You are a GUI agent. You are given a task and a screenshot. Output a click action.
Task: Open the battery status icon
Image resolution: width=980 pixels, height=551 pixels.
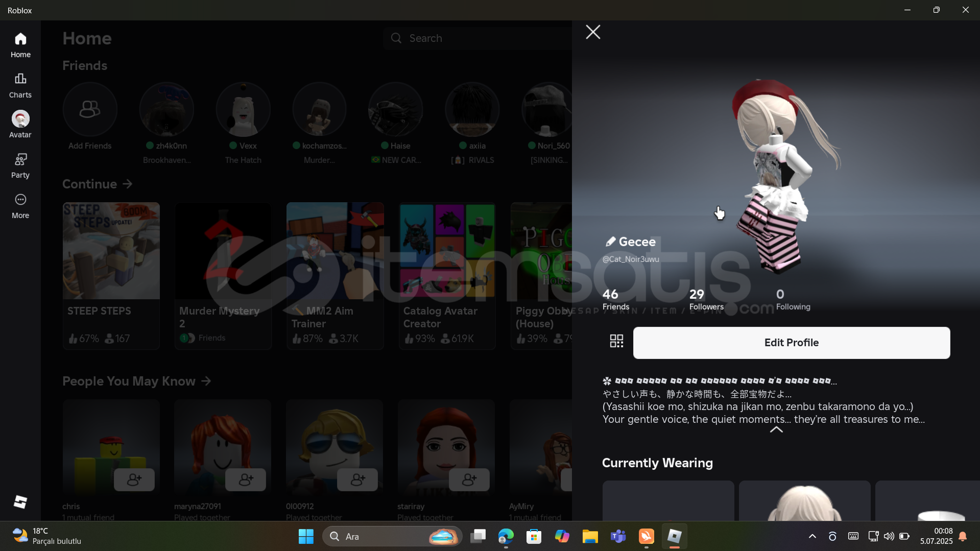904,536
